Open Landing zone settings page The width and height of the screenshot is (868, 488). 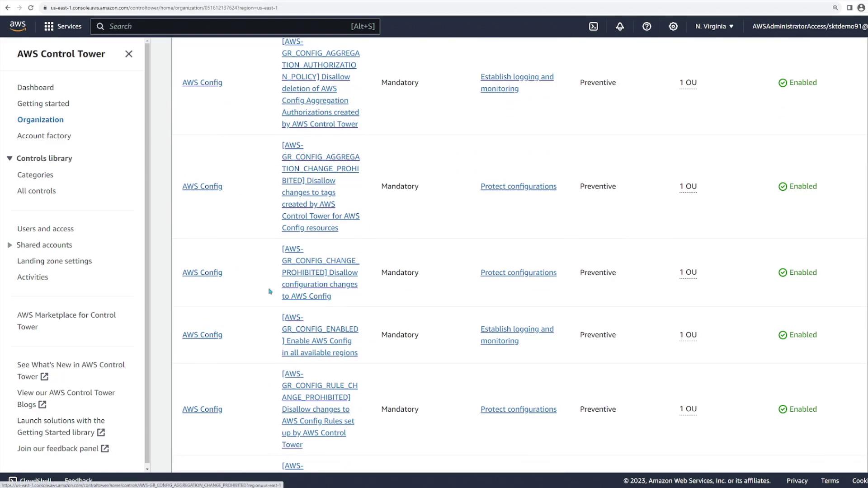click(54, 261)
